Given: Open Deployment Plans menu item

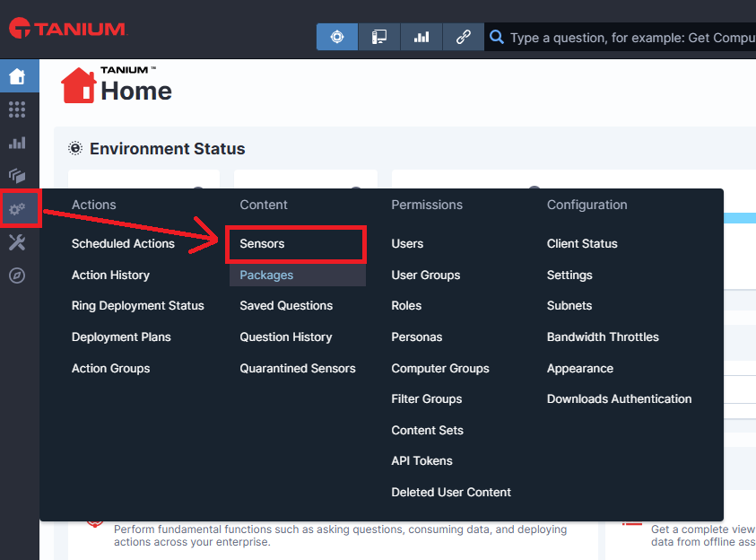Looking at the screenshot, I should point(121,337).
